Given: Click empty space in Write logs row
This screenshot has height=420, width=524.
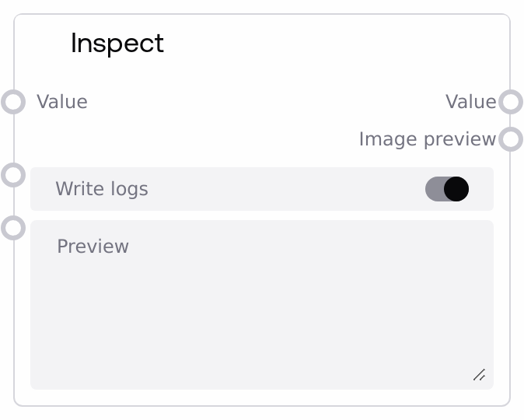Looking at the screenshot, I should [280, 189].
